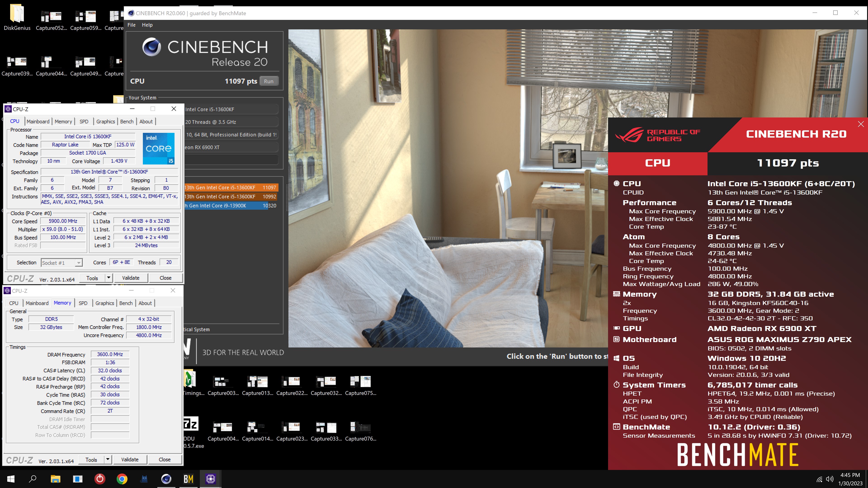Open About tab in upper CPU-Z window
Screen dimensions: 868x488
click(146, 122)
